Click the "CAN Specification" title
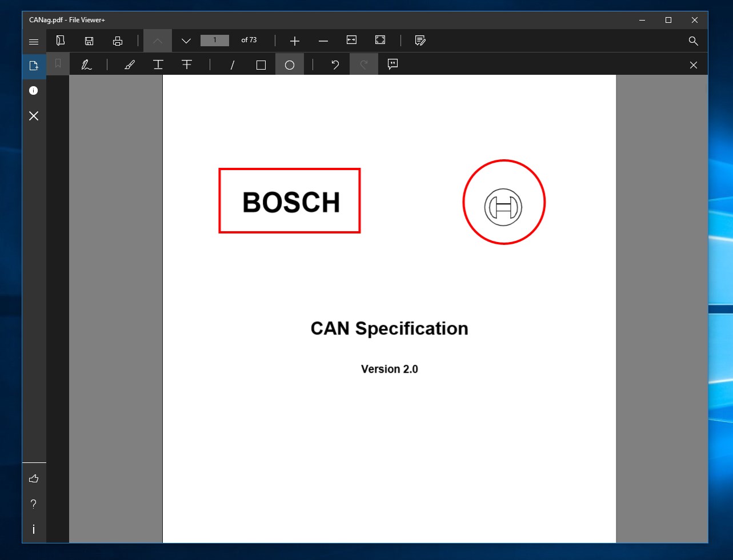 point(390,328)
